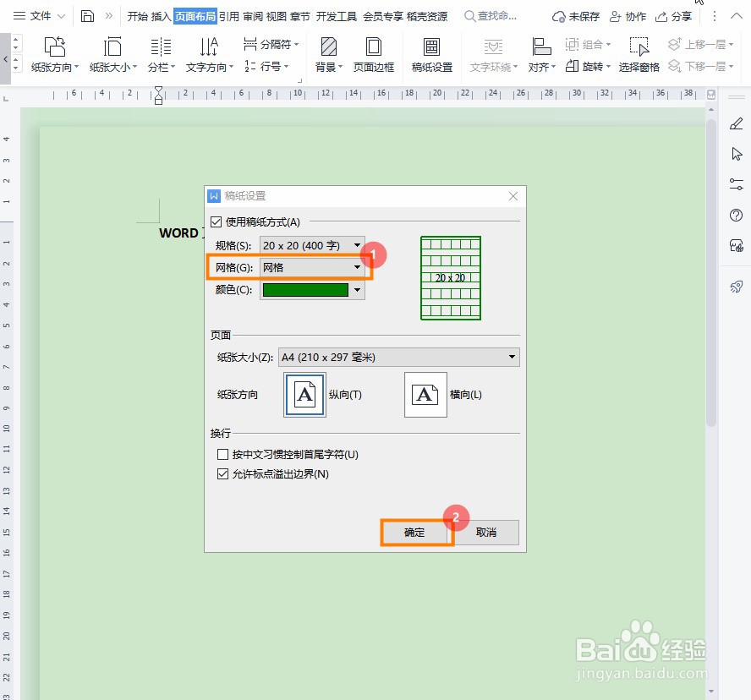751x700 pixels.
Task: Click the sidebar icon under the help icon
Action: pyautogui.click(x=736, y=246)
